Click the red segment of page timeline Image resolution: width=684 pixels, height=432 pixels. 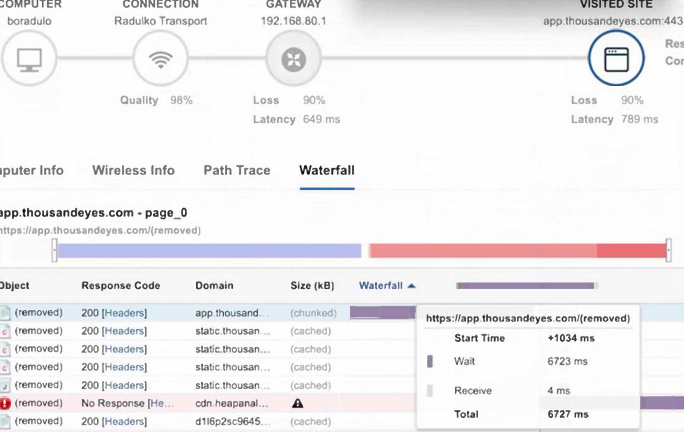517,251
